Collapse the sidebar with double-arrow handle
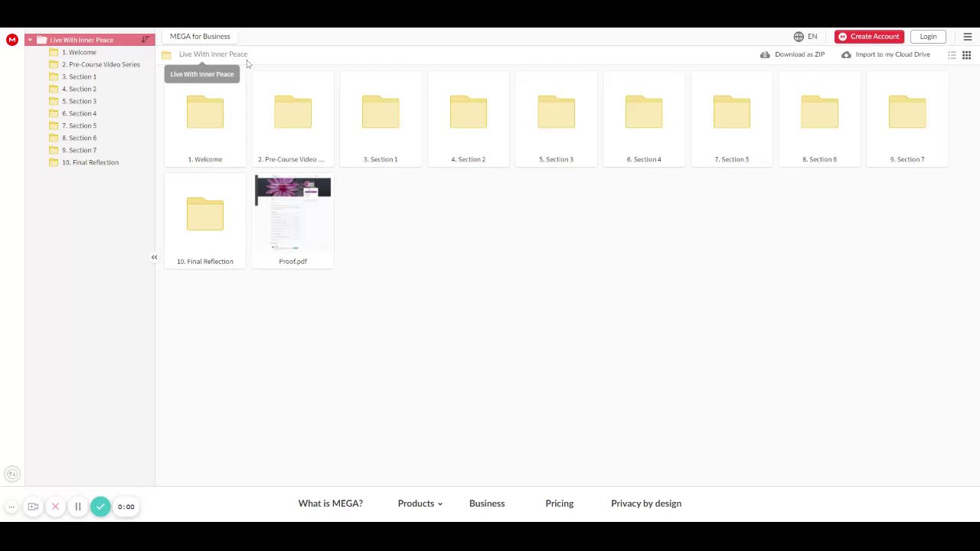The image size is (980, 551). click(154, 257)
